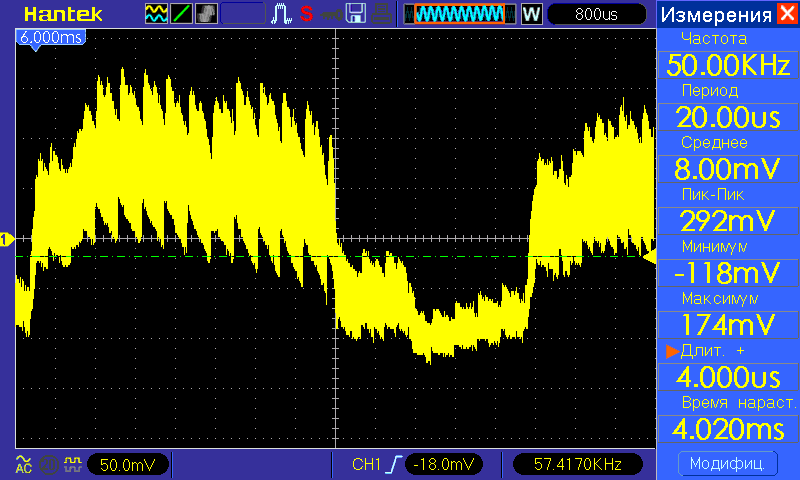This screenshot has width=800, height=480.
Task: Click the 50.0mV vertical scale field
Action: (x=127, y=464)
